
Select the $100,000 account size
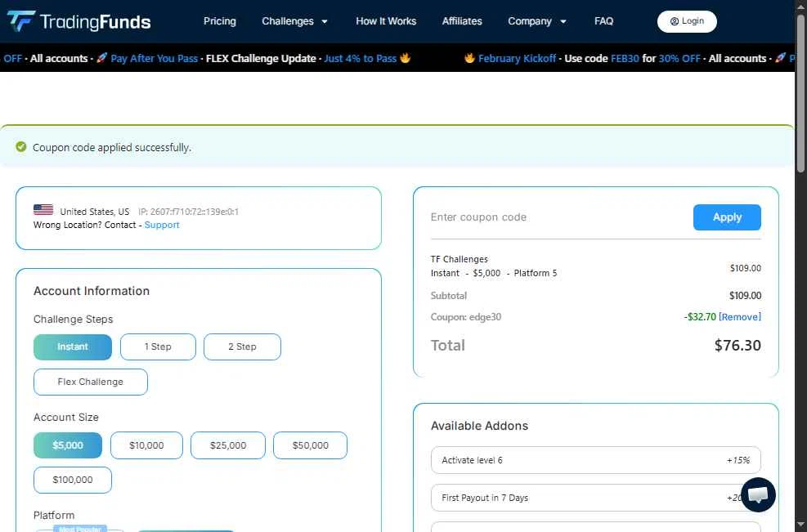tap(73, 480)
